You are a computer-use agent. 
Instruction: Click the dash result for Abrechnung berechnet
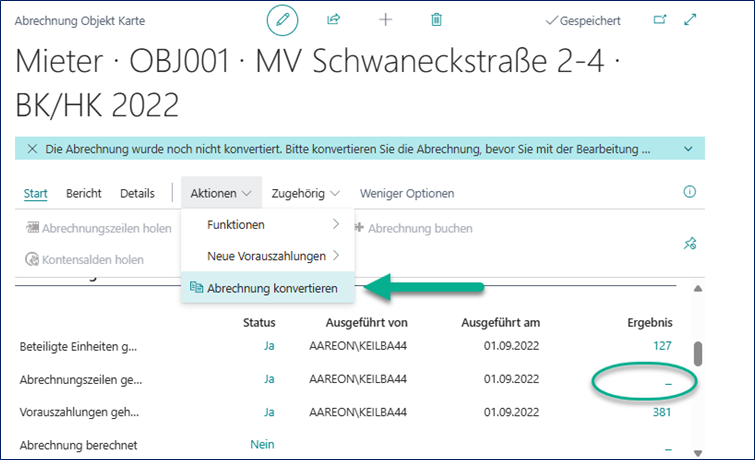click(x=668, y=449)
